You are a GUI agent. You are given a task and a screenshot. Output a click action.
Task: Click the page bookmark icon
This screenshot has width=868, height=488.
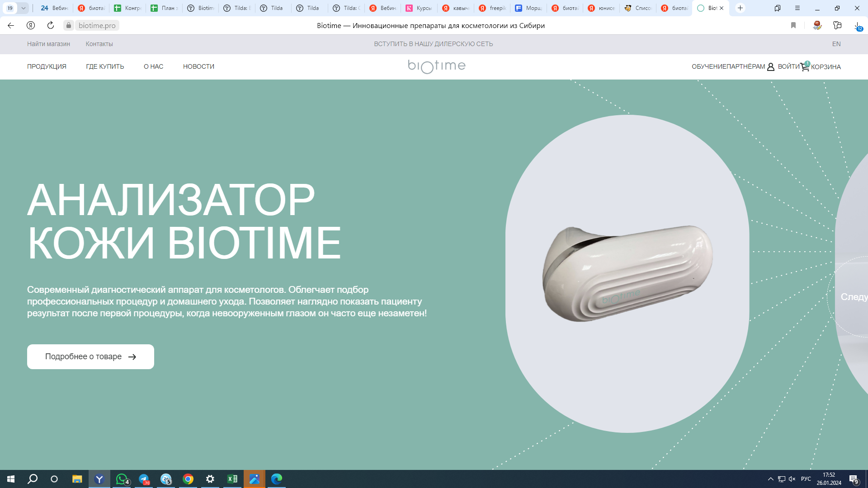793,25
